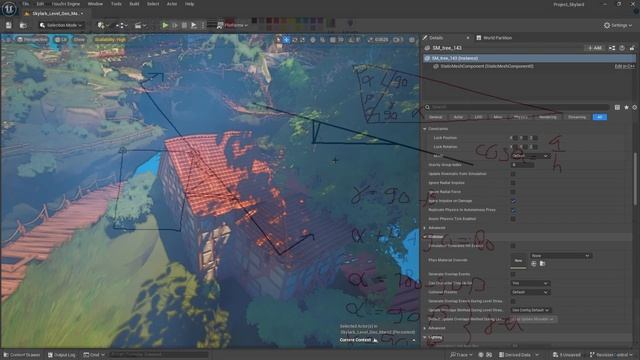Open the Trace status bar item
This screenshot has height=360, width=640.
click(461, 355)
